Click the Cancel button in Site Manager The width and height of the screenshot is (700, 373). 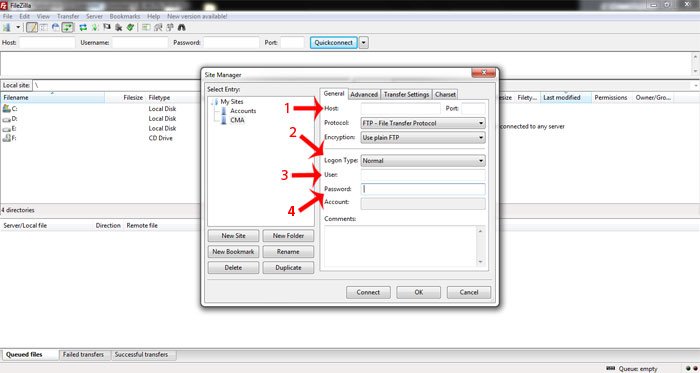pos(469,293)
